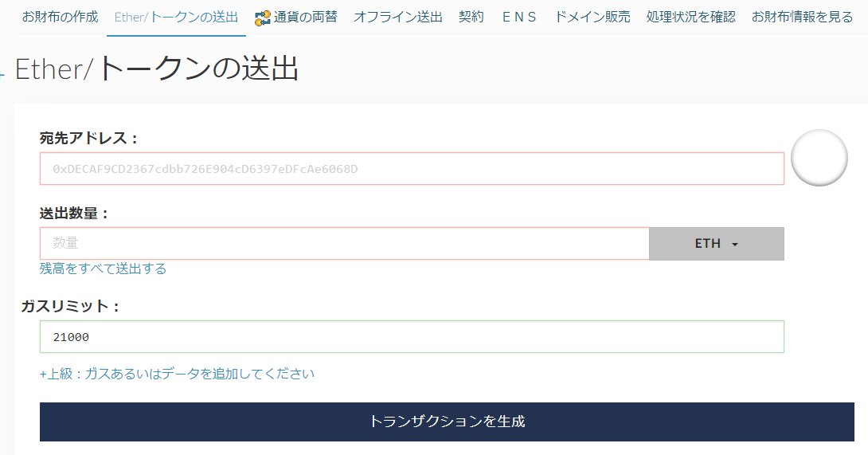Screen dimensions: 868x455
Task: Open 処理状況を確認 tab
Action: click(691, 18)
